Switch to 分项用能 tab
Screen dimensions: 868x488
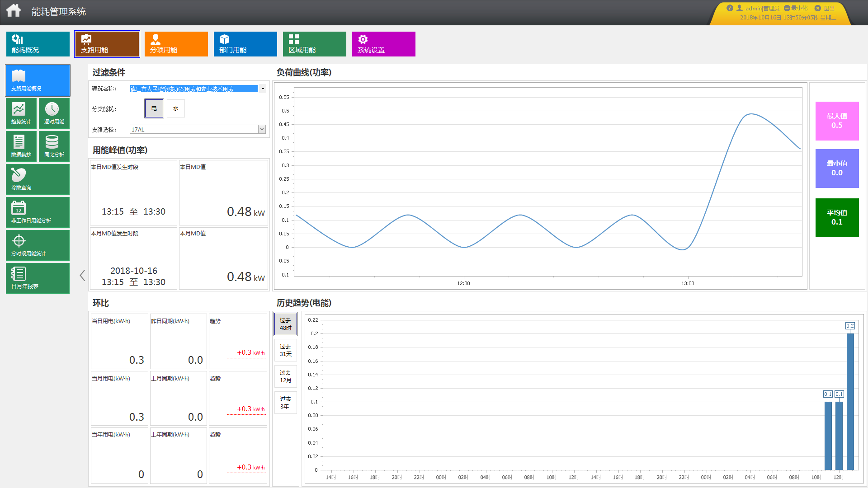[x=176, y=44]
